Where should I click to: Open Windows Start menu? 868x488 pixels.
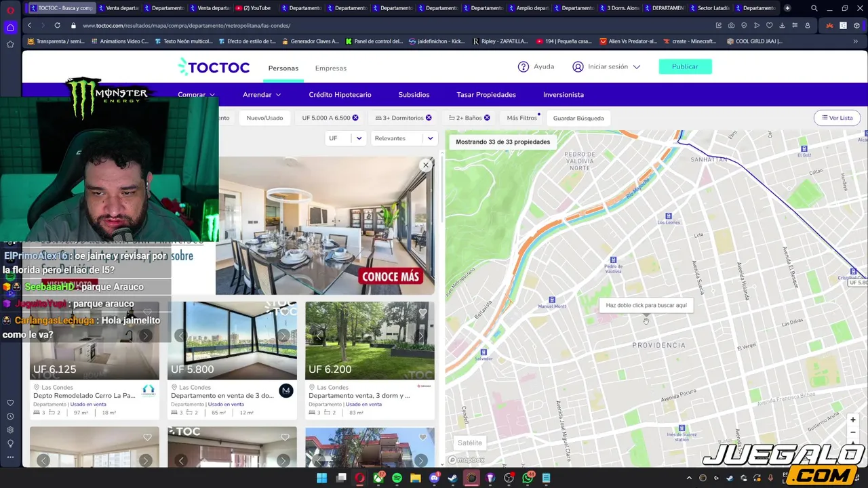click(322, 478)
